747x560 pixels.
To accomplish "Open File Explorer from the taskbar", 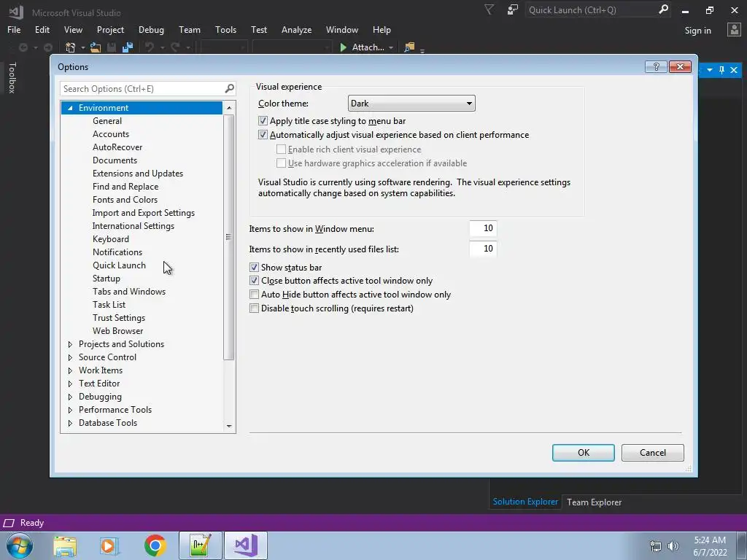I will (x=65, y=546).
